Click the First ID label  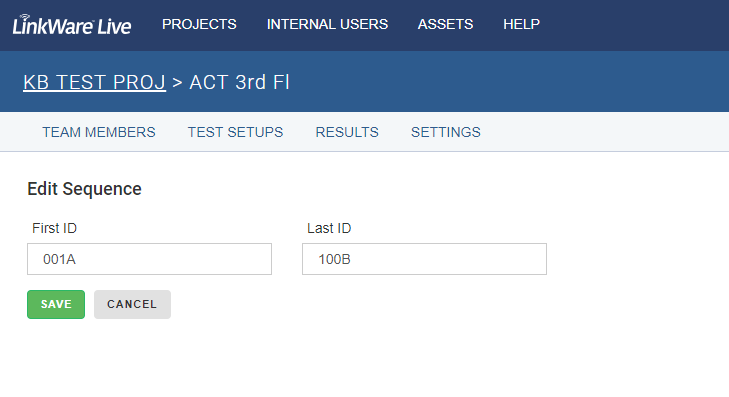[x=54, y=228]
